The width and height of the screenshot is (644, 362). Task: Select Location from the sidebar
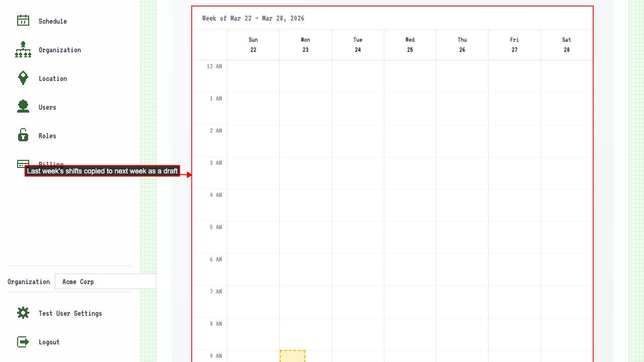point(52,78)
